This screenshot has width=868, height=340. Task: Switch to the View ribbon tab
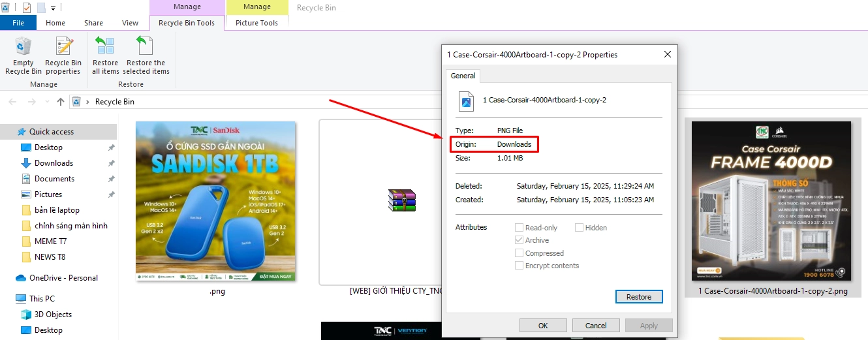131,23
